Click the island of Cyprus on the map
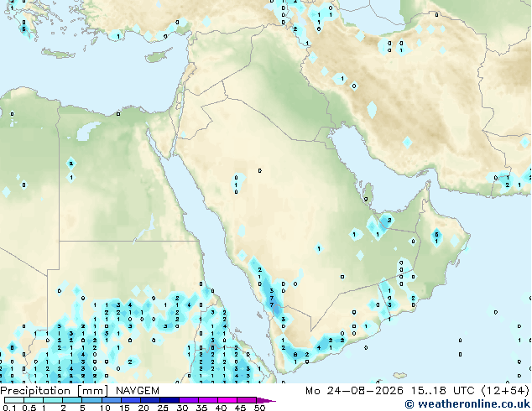Image resolution: width=532 pixels, height=411 pixels. point(158,56)
